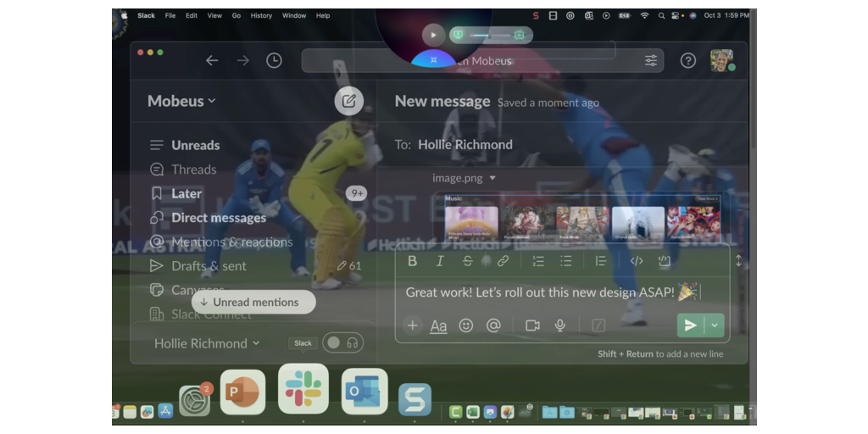
Task: Toggle the huddle headphones switch
Action: (x=343, y=342)
